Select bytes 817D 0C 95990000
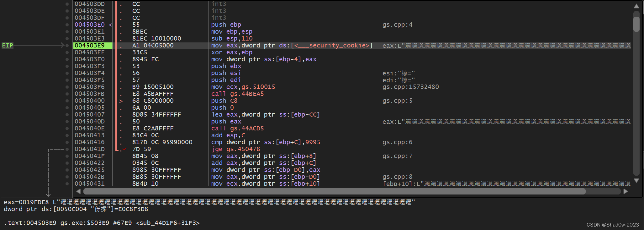644x230 pixels. click(162, 142)
